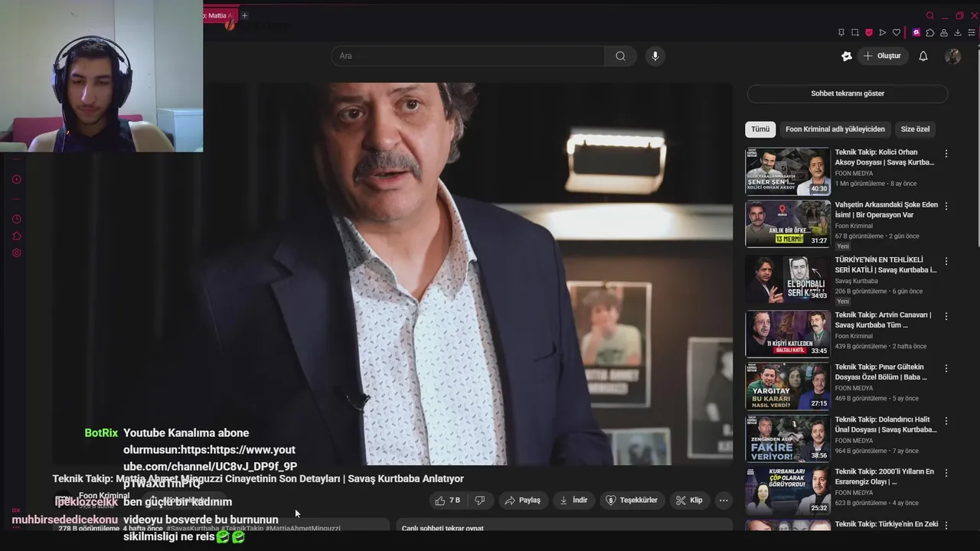Click the İndir download button

[x=573, y=500]
